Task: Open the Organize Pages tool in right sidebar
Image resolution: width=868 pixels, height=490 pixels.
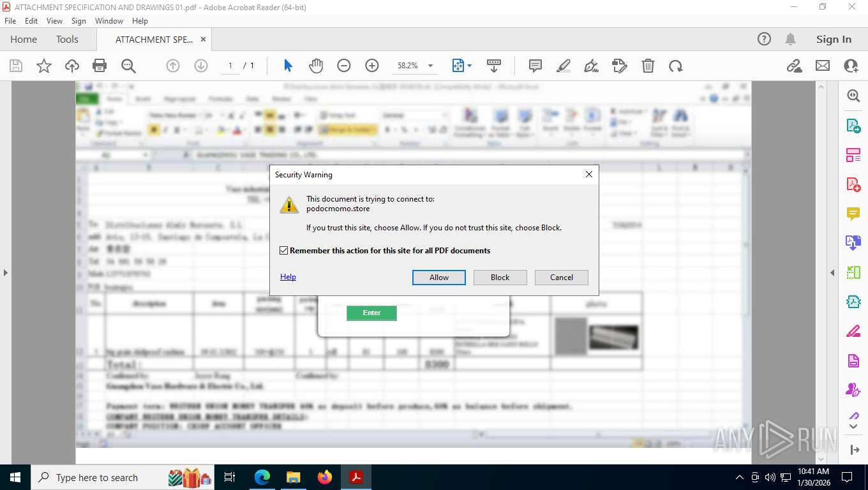Action: coord(853,154)
